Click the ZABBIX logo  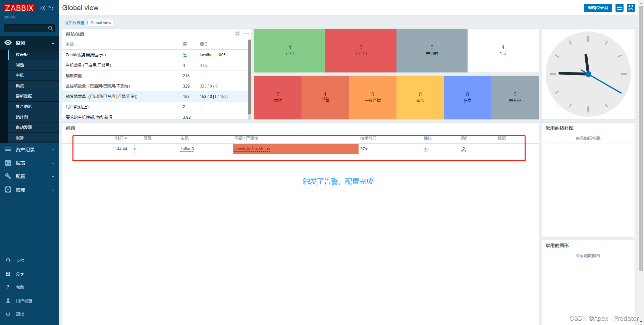(x=19, y=8)
